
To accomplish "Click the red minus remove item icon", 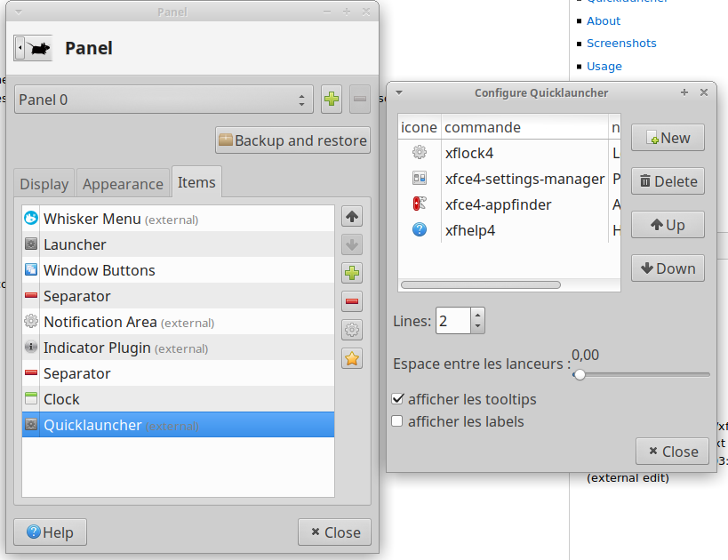I will click(352, 301).
